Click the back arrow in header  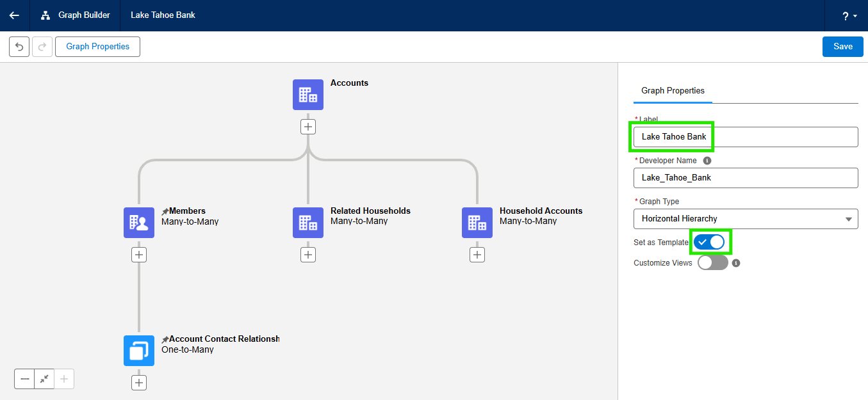(x=14, y=15)
